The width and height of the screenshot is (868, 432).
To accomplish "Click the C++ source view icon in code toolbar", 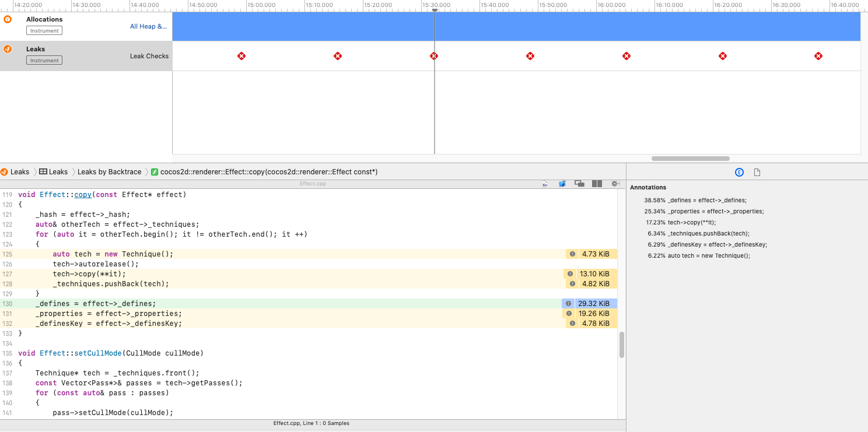I will click(x=545, y=184).
